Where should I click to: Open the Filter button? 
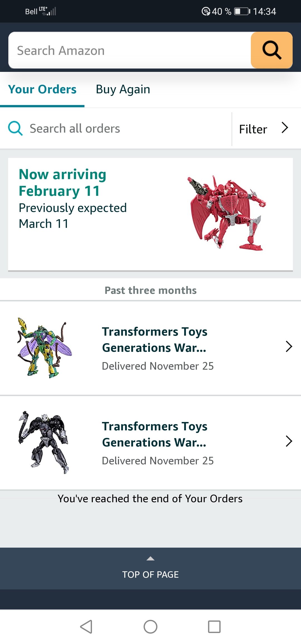coord(253,129)
